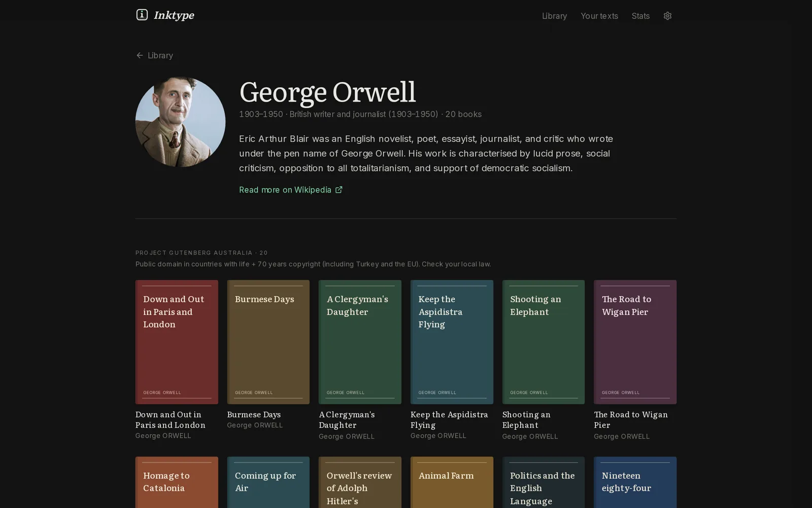812x508 pixels.
Task: Open A Clergyman's Daughter cover
Action: tap(360, 342)
